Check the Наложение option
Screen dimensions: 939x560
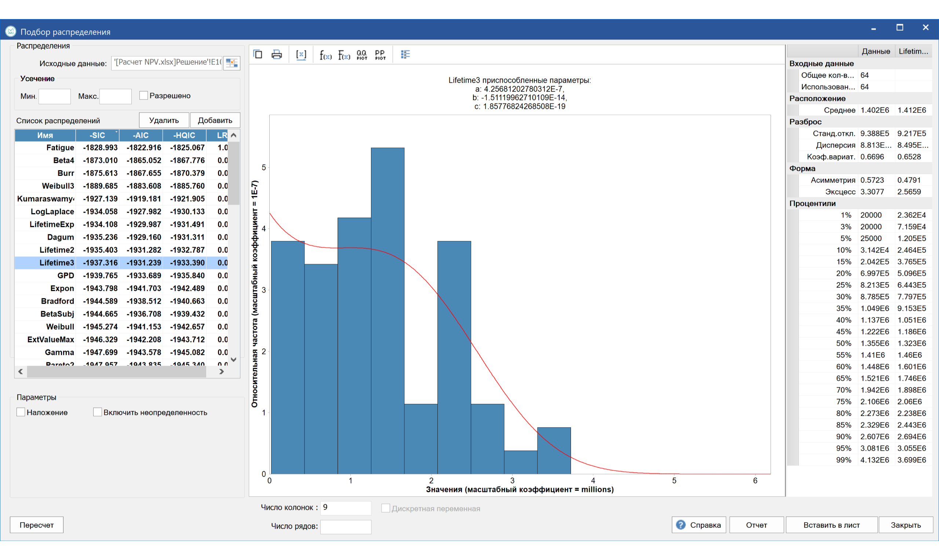pyautogui.click(x=21, y=412)
